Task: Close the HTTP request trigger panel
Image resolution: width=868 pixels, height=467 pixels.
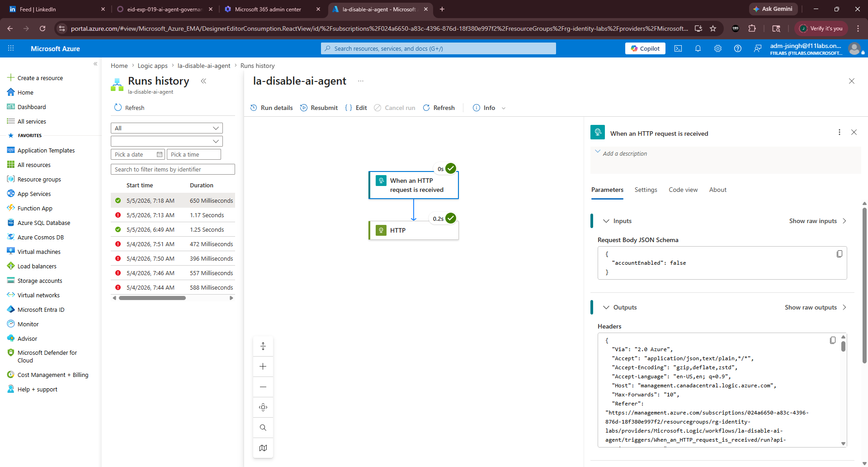Action: pyautogui.click(x=854, y=132)
